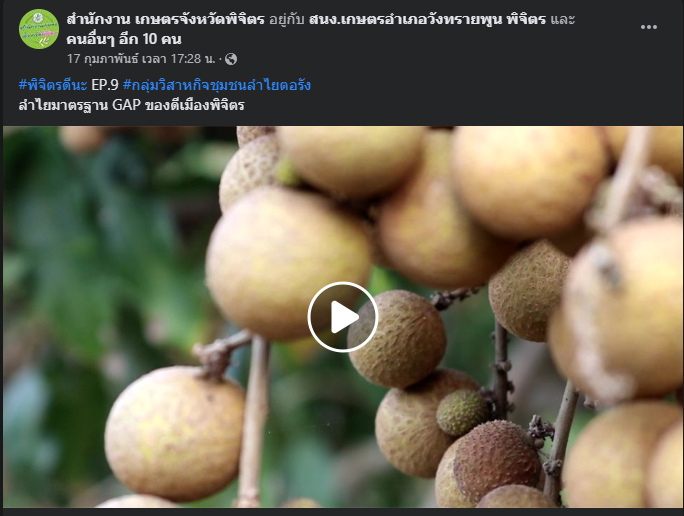
Task: Click the globe public privacy icon
Action: coord(231,59)
